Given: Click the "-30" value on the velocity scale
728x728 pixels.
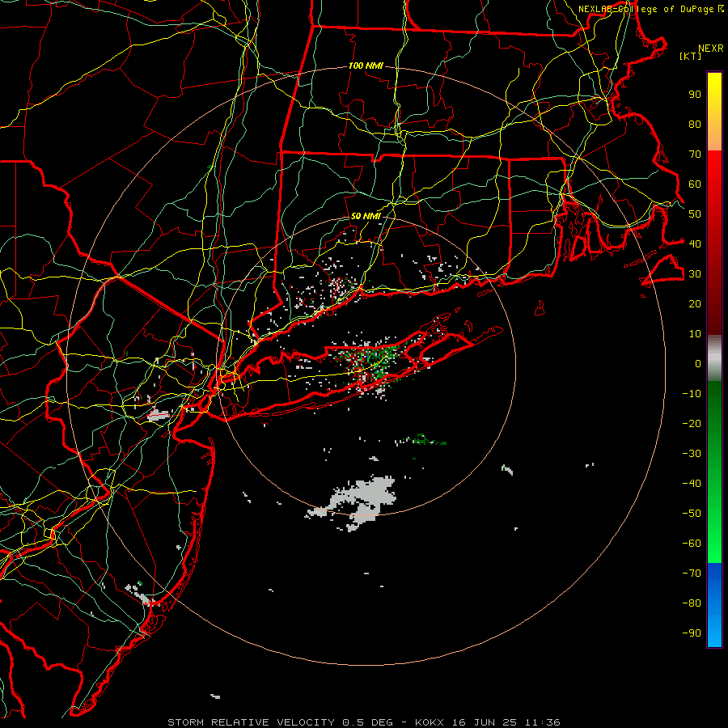Looking at the screenshot, I should (x=692, y=454).
